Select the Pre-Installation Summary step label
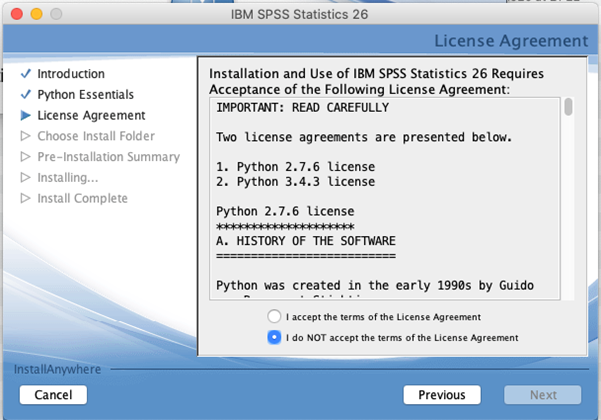This screenshot has width=601, height=420. pyautogui.click(x=108, y=157)
